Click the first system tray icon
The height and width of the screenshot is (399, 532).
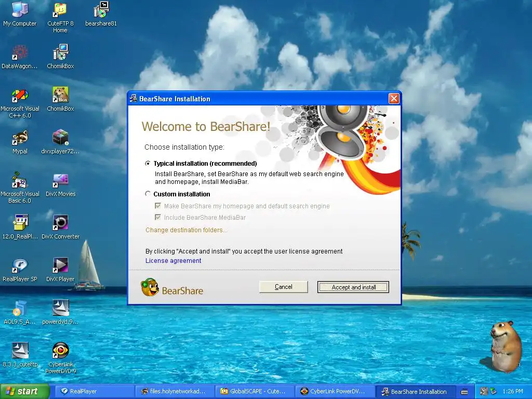tap(484, 391)
